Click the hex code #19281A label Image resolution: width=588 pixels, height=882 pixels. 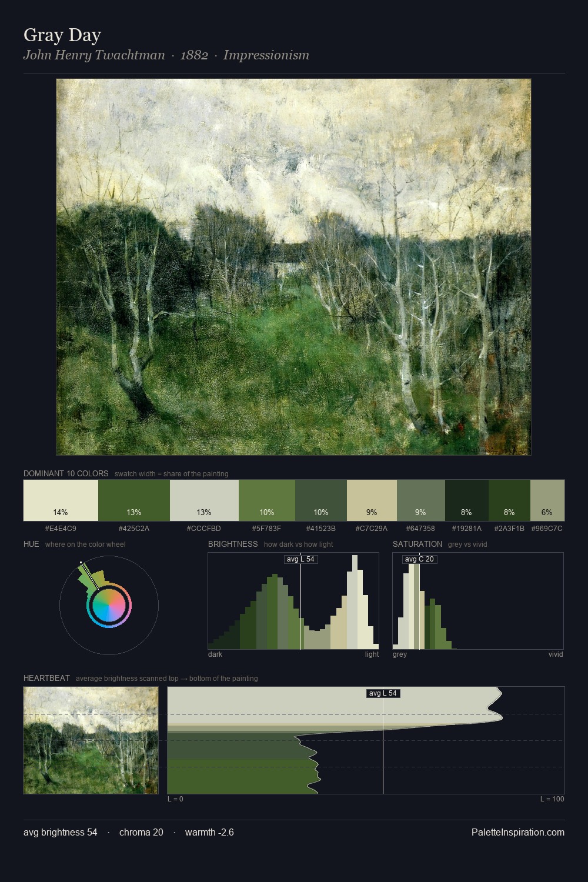(x=467, y=529)
